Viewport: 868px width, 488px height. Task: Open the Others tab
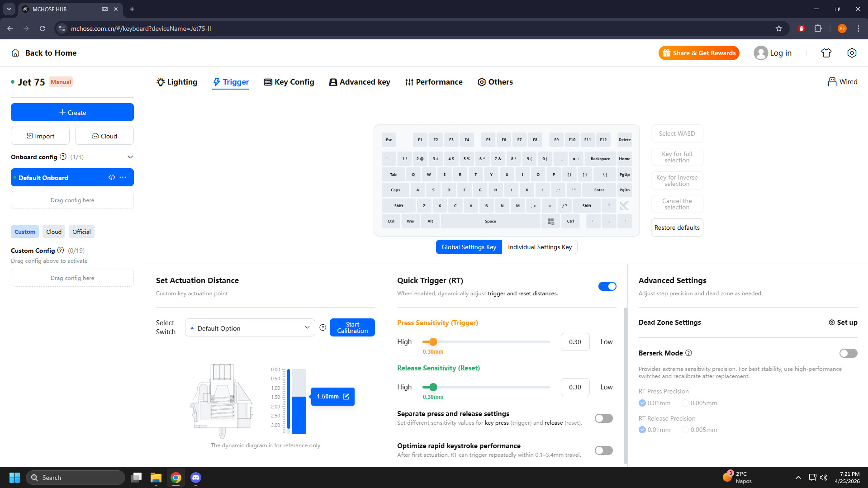pos(495,82)
